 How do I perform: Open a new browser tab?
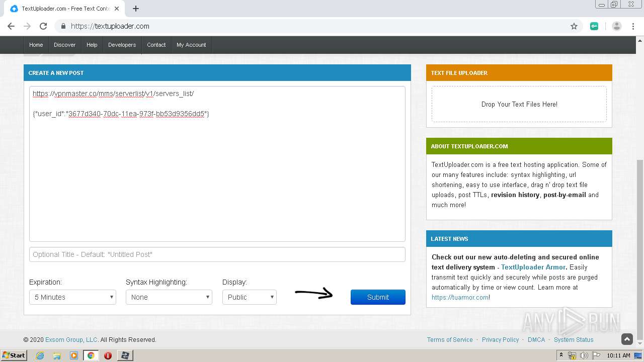(x=136, y=9)
